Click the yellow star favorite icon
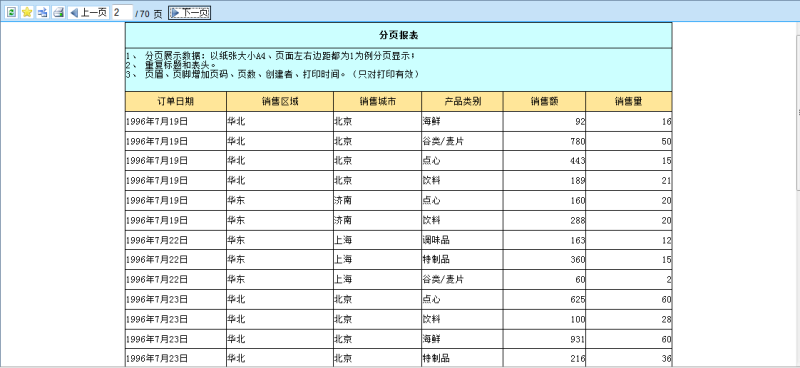Image resolution: width=800 pixels, height=368 pixels. coord(27,12)
